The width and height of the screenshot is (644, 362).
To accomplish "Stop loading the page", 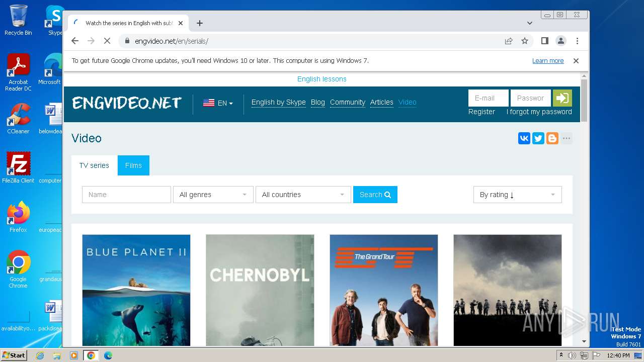I will (107, 41).
